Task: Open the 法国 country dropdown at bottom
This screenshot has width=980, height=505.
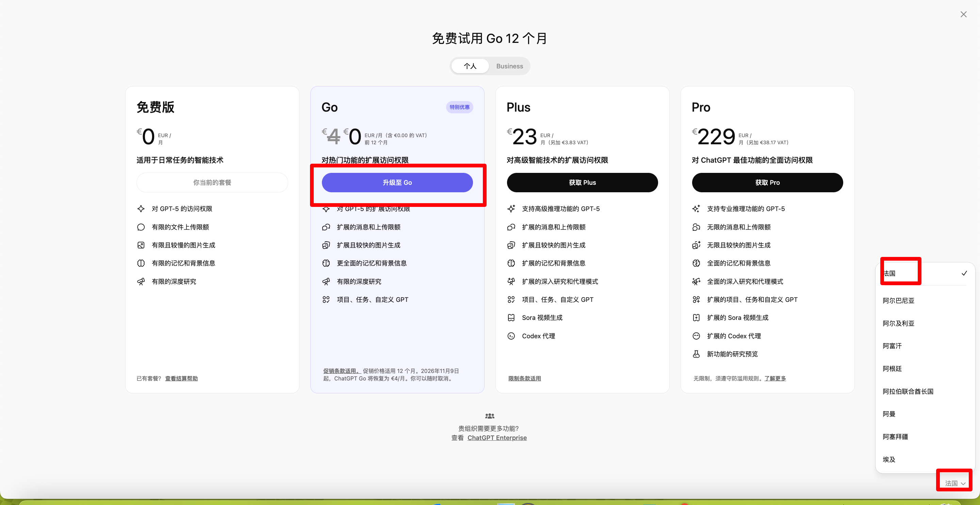Action: [954, 483]
